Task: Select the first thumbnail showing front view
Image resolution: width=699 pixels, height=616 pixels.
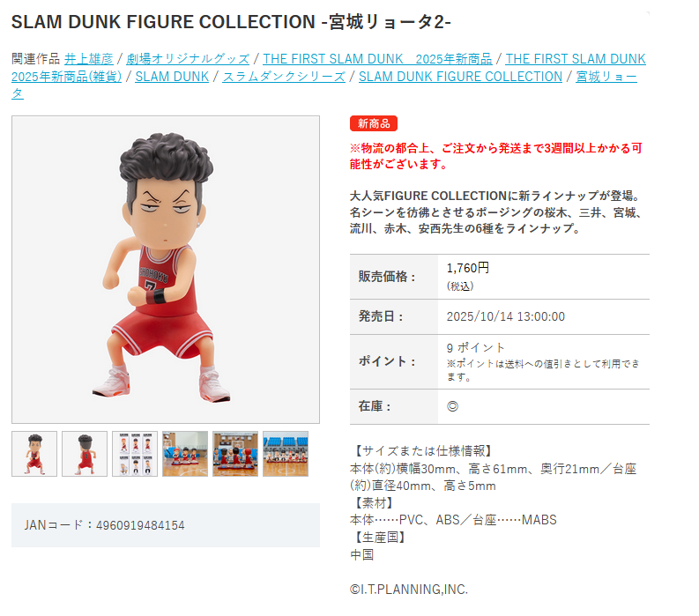Action: click(34, 454)
